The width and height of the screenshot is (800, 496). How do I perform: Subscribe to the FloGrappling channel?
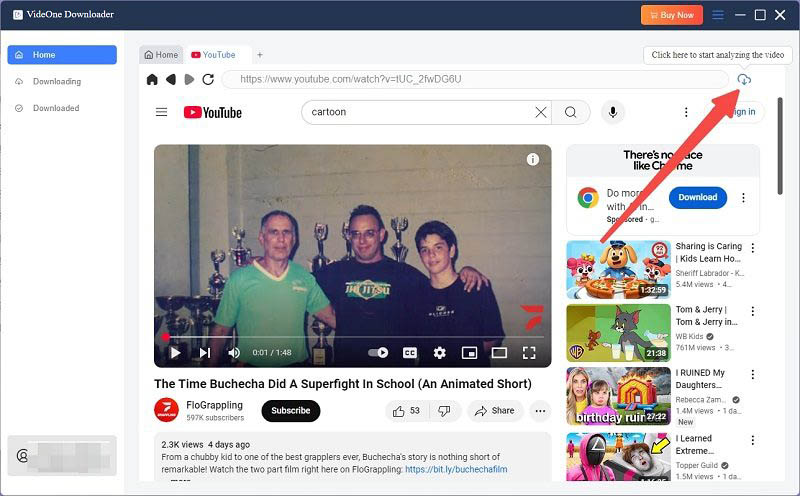[291, 410]
